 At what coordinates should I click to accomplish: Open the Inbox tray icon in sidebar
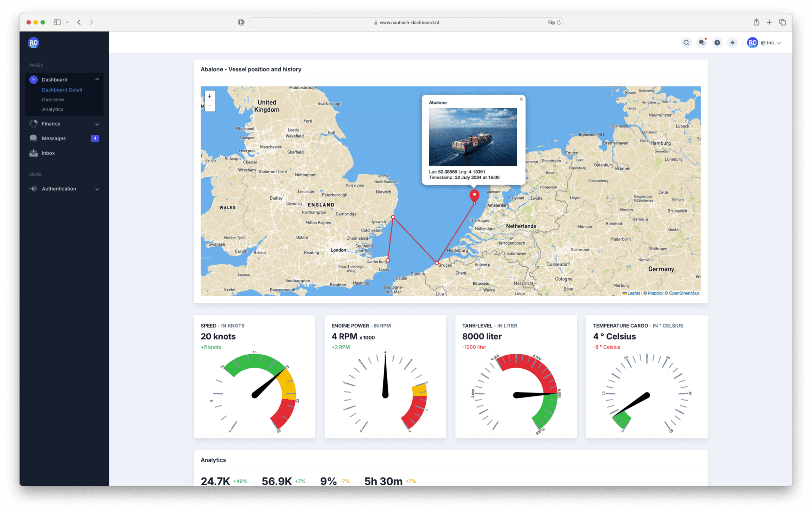pyautogui.click(x=33, y=153)
